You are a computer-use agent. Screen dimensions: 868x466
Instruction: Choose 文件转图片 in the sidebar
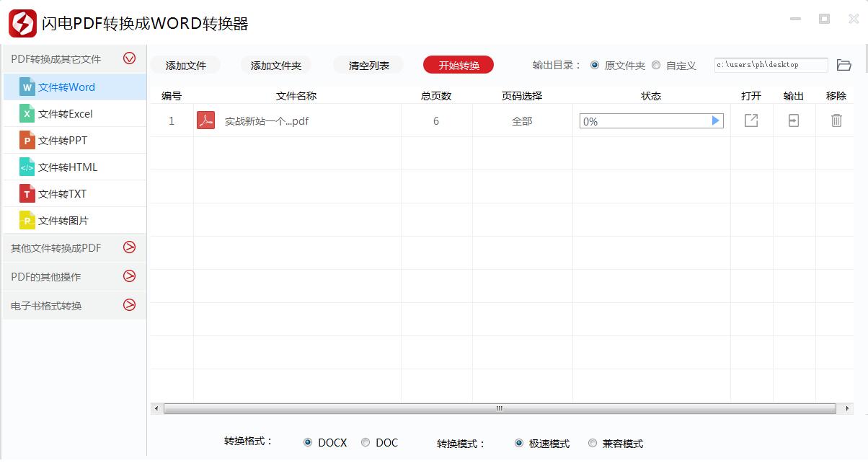click(x=65, y=220)
